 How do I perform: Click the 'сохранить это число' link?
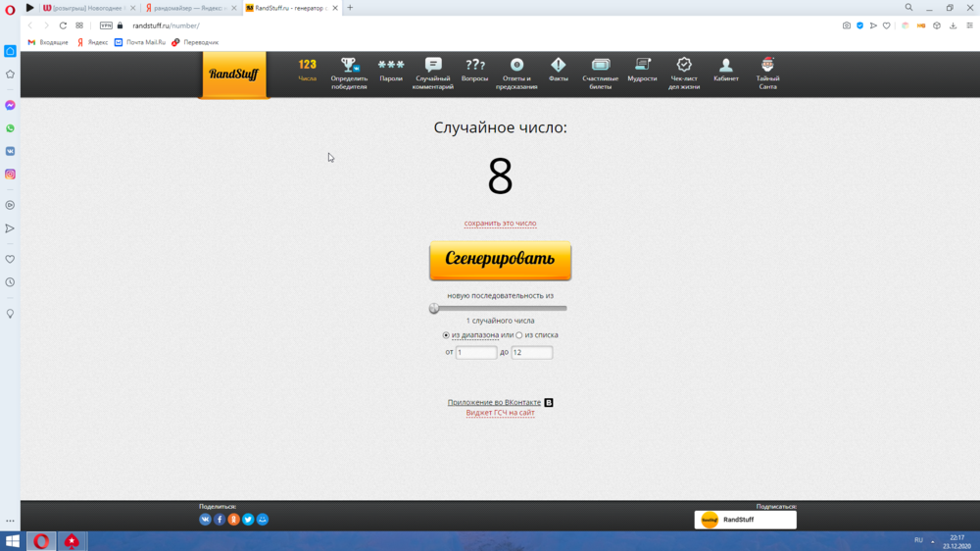[500, 224]
